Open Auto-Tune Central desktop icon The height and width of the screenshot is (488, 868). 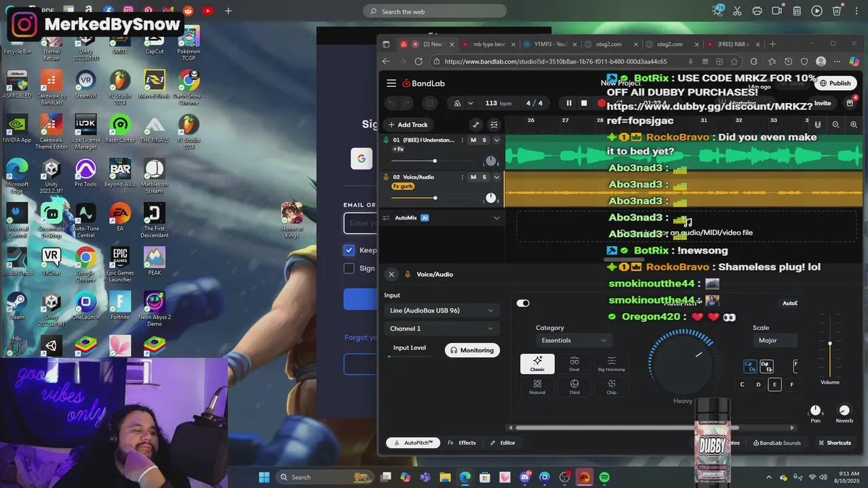click(x=85, y=222)
